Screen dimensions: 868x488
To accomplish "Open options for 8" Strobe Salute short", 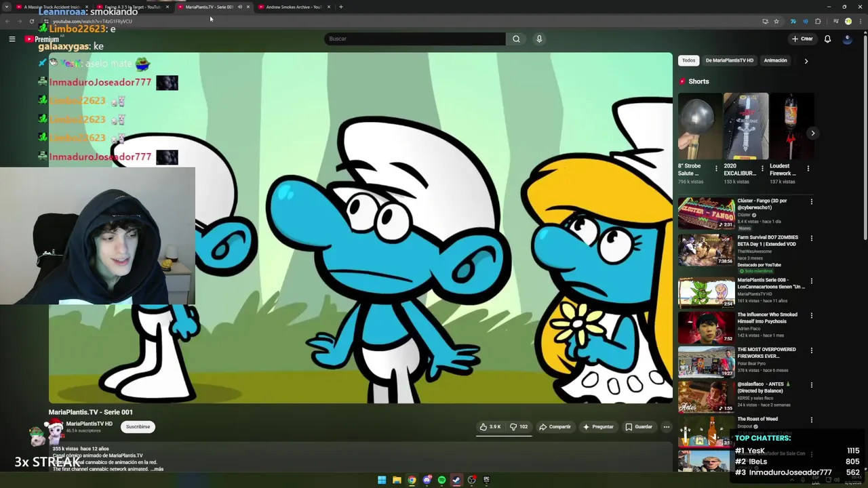I will coord(716,168).
